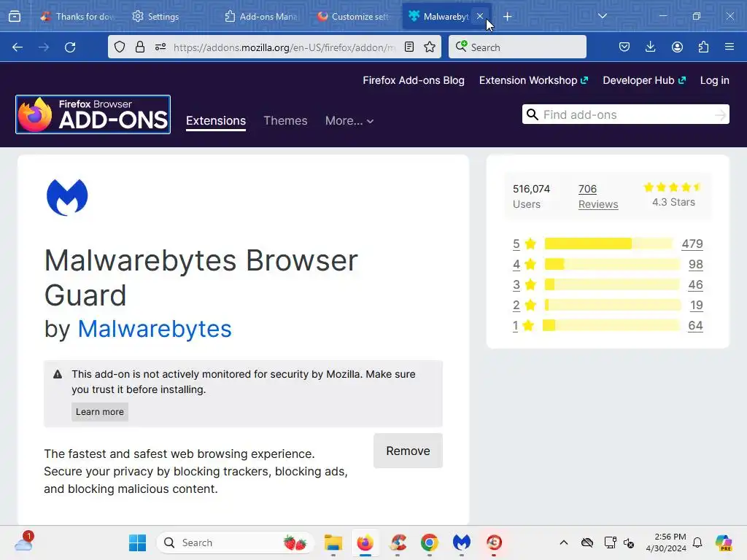The image size is (747, 560).
Task: Select the Extensions nav item
Action: (216, 121)
